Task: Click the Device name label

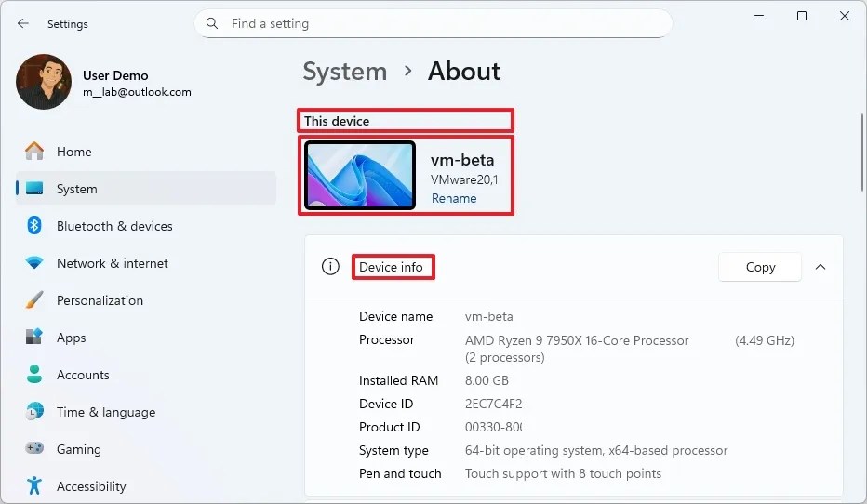Action: point(396,317)
